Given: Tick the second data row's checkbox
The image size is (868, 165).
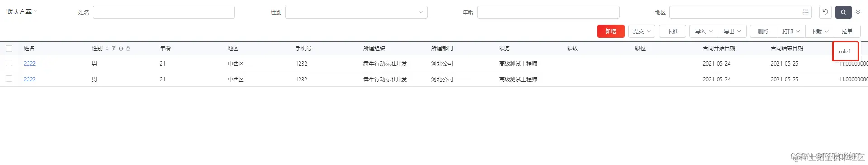Looking at the screenshot, I should pyautogui.click(x=9, y=79).
